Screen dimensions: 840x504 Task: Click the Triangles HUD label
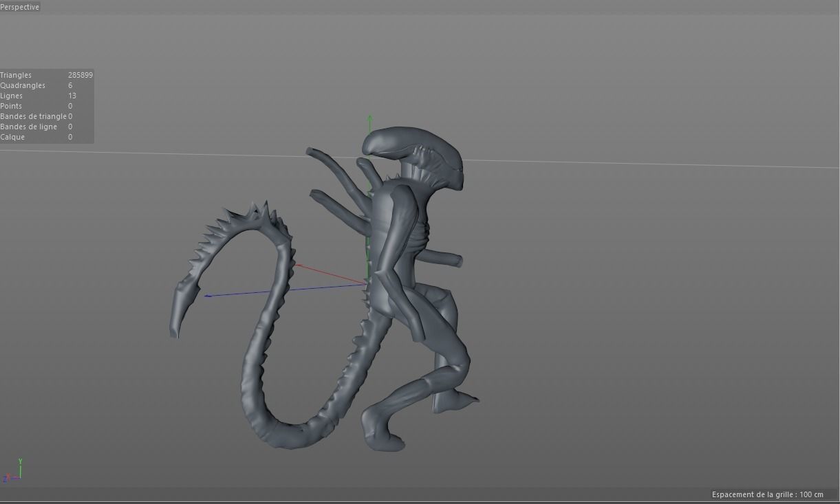pos(16,75)
